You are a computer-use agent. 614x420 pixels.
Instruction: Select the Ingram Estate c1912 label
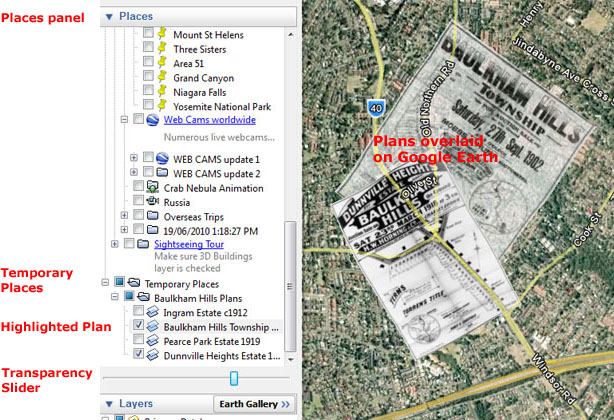point(206,313)
